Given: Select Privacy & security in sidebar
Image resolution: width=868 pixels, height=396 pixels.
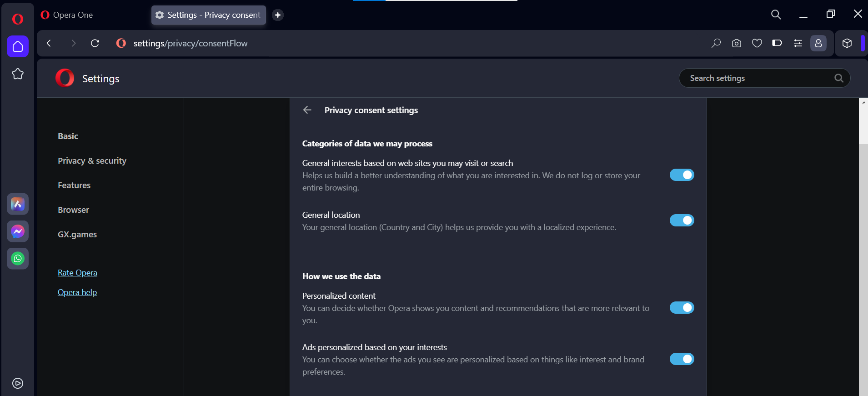Looking at the screenshot, I should [92, 161].
